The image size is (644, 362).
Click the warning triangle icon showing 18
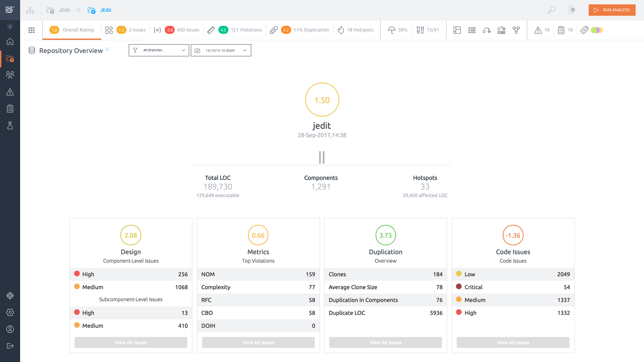538,30
